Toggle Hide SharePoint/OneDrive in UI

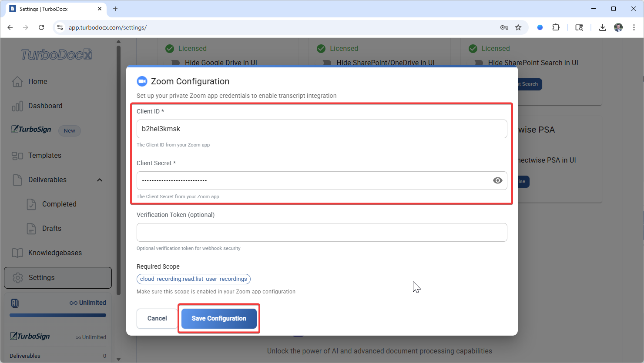tap(327, 63)
